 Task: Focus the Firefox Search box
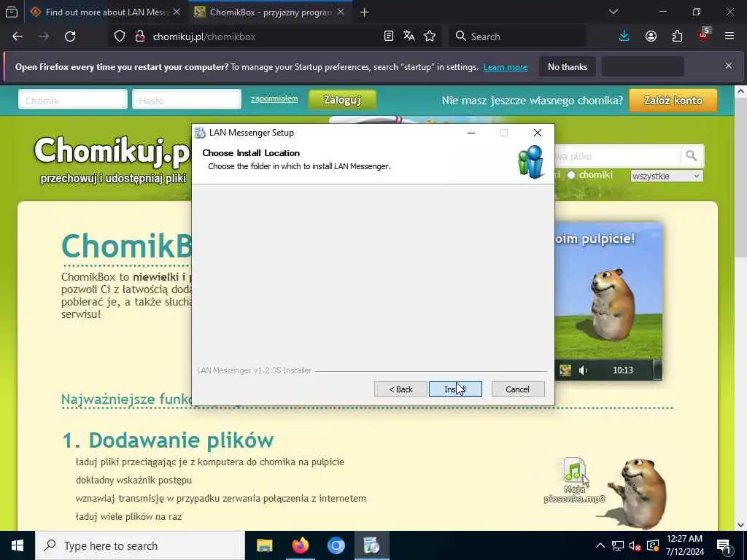point(517,36)
